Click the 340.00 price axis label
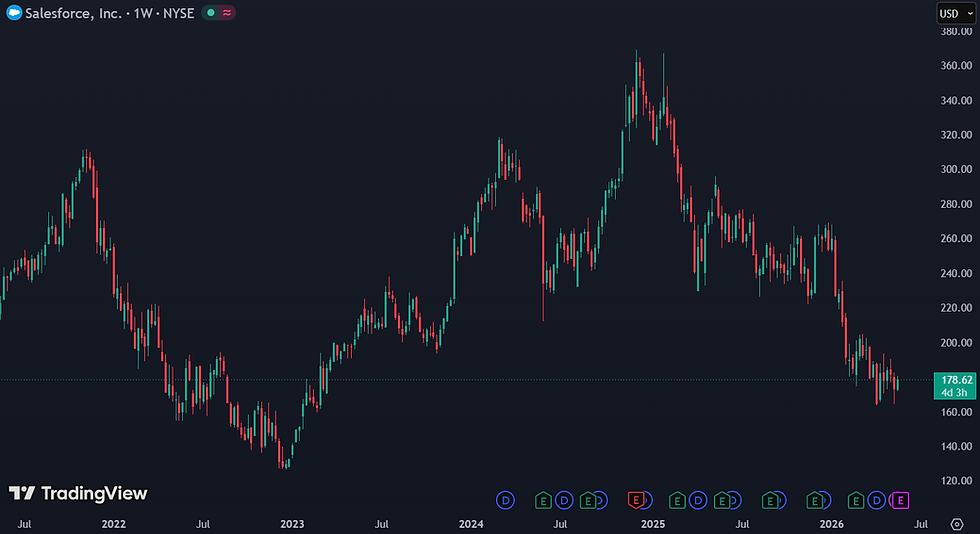 pos(956,100)
